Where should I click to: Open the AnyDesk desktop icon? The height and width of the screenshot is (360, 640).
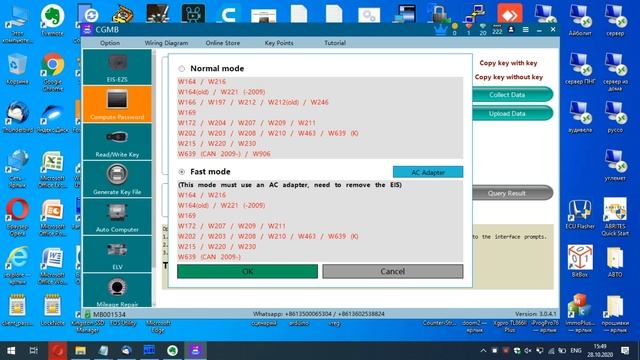tap(509, 14)
